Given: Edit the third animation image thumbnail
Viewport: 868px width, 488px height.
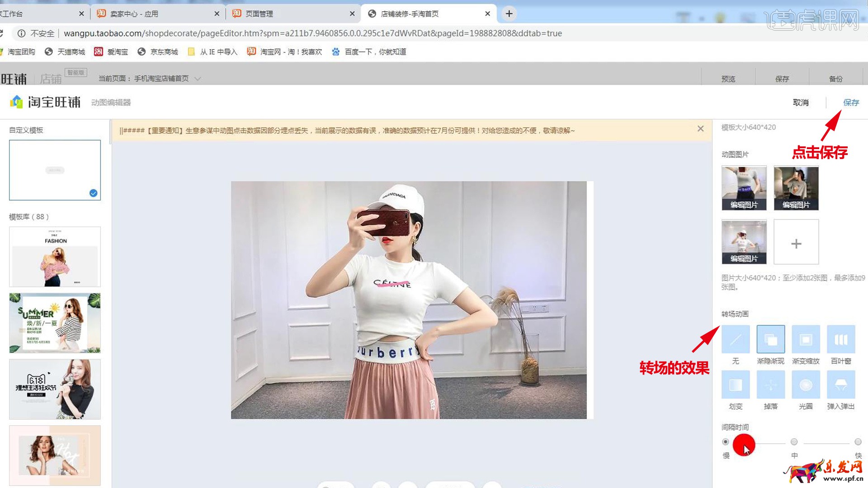Looking at the screenshot, I should pos(744,242).
